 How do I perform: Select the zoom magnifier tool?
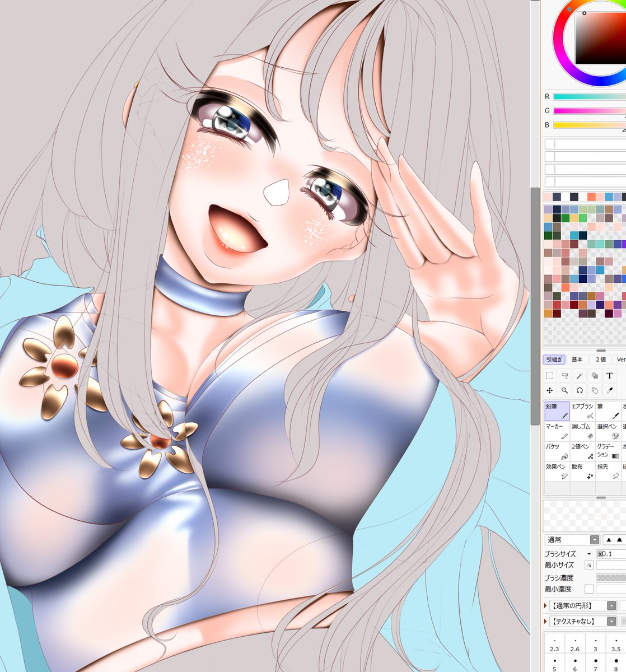(x=565, y=390)
